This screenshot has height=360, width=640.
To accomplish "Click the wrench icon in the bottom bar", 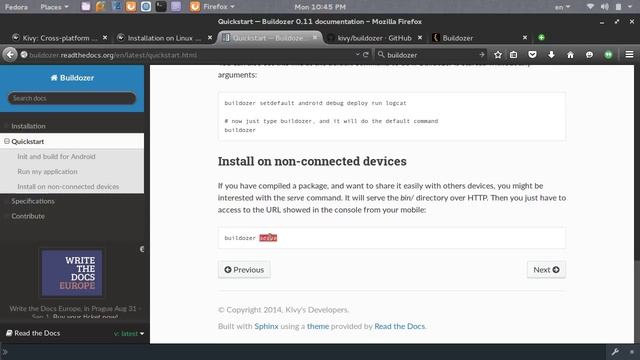I will (615, 351).
